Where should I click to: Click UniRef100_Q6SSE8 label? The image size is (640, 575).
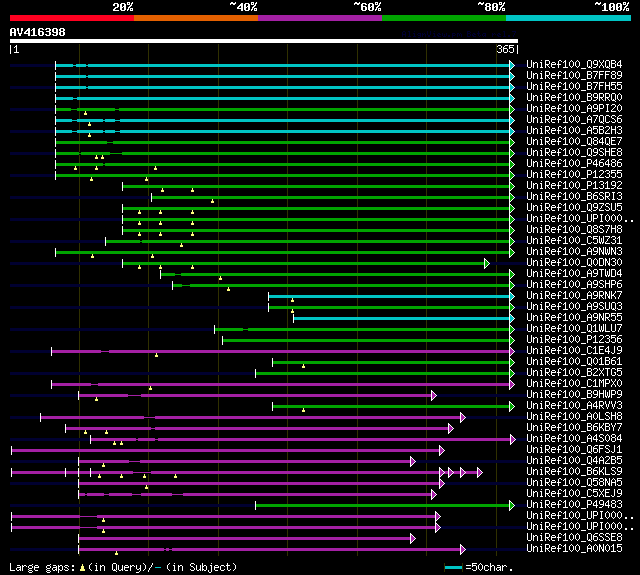point(574,538)
